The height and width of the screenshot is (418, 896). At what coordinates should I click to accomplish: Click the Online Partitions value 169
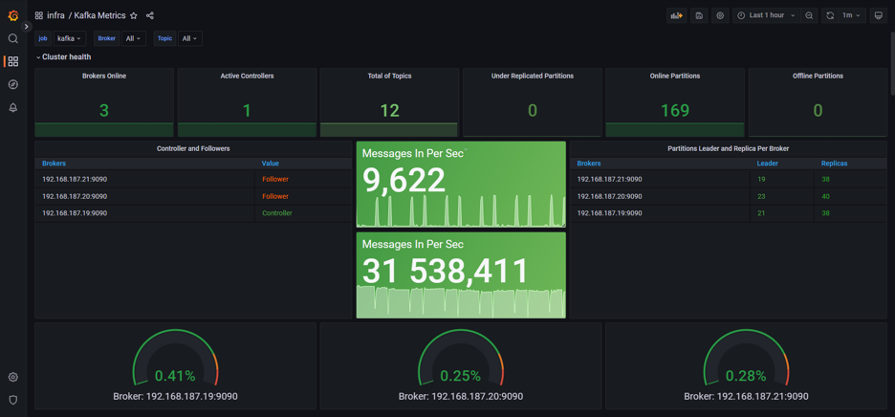[x=675, y=110]
